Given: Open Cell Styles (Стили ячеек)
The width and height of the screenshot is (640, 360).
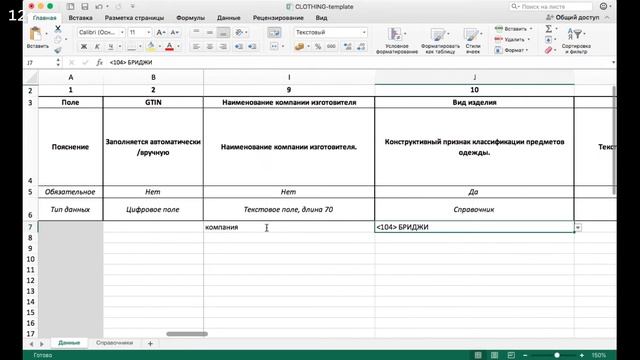Looking at the screenshot, I should (x=473, y=41).
